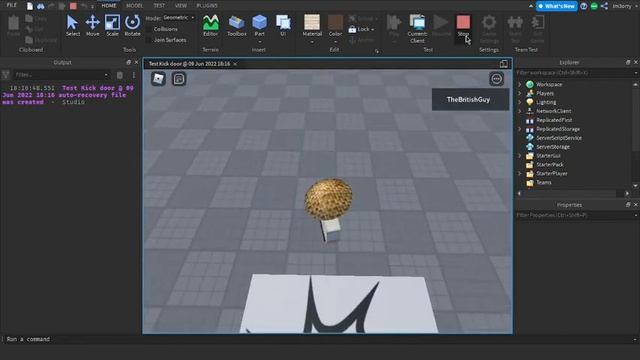Screen dimensions: 640x360
Task: Open the username account dropdown
Action: pyautogui.click(x=624, y=6)
